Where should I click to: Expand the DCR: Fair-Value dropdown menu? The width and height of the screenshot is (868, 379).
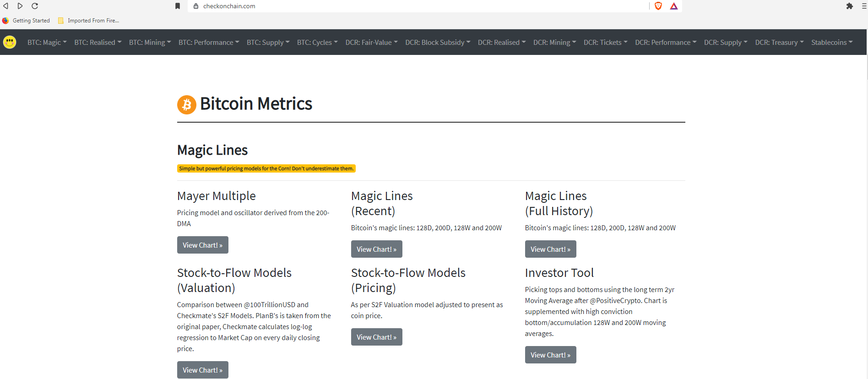(372, 42)
